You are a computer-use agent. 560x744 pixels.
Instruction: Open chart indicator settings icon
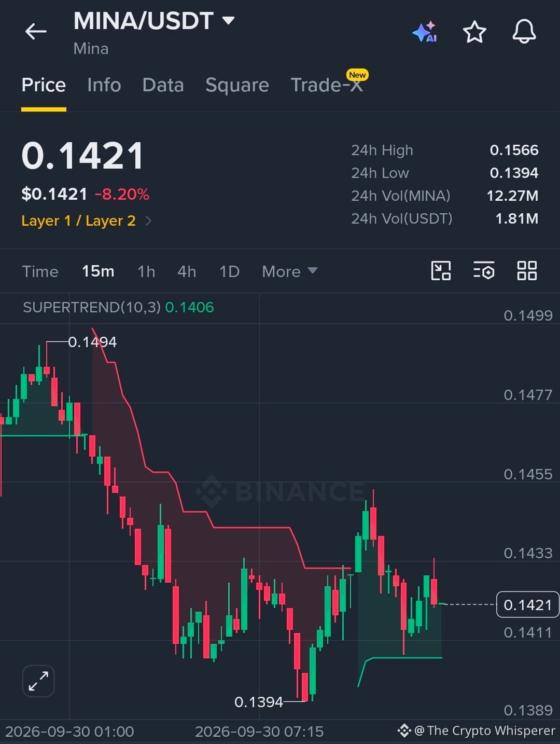[x=484, y=271]
